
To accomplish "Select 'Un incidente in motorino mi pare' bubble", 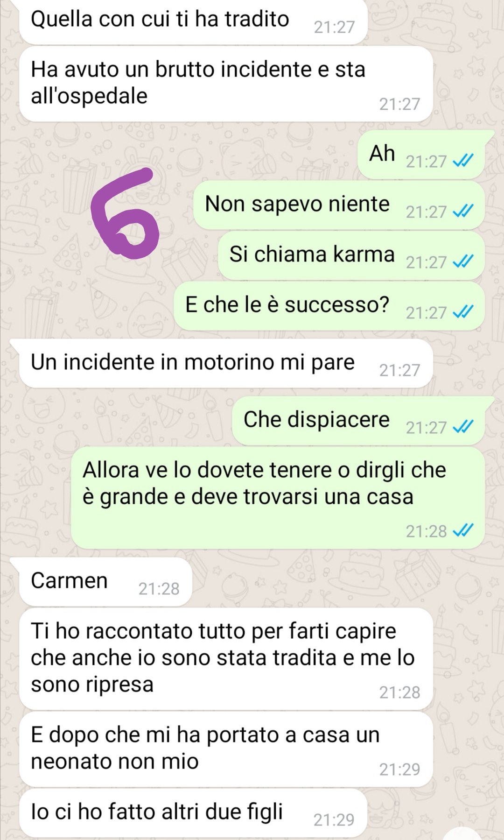I will 226,363.
